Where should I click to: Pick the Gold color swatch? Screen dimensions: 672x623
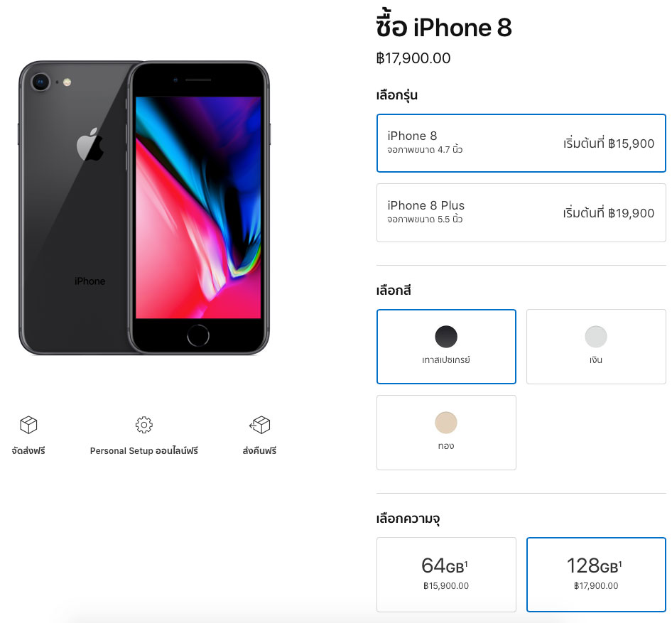click(446, 423)
